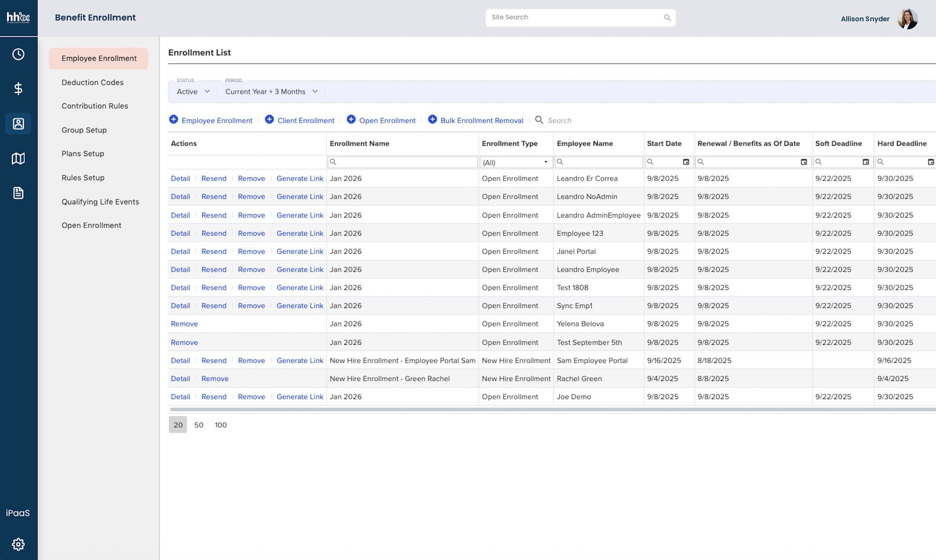Open the Start Date filter calendar icon
The width and height of the screenshot is (936, 560).
coord(686,162)
